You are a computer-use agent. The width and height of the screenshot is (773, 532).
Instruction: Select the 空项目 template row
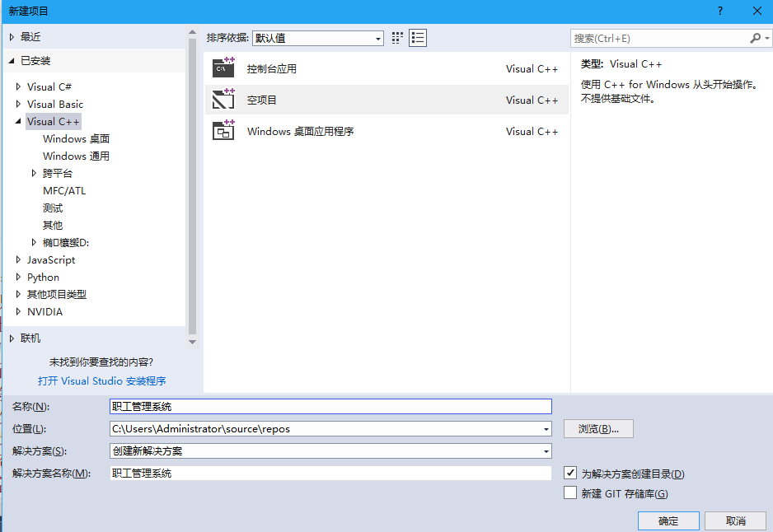[x=386, y=100]
